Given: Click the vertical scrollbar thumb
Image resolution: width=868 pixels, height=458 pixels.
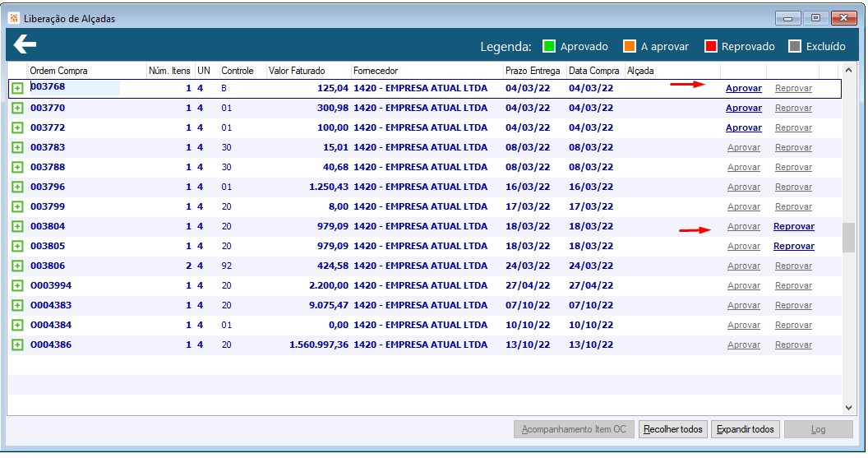Looking at the screenshot, I should 848,238.
